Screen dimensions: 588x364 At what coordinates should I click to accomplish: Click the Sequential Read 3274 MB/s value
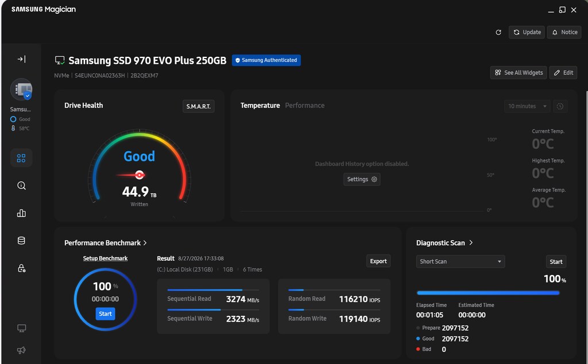click(x=243, y=299)
